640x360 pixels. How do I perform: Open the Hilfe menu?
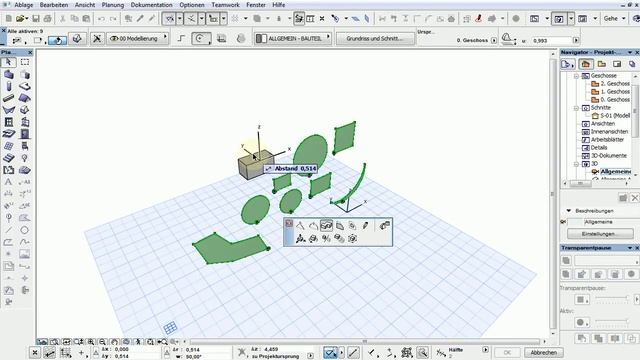pyautogui.click(x=278, y=5)
